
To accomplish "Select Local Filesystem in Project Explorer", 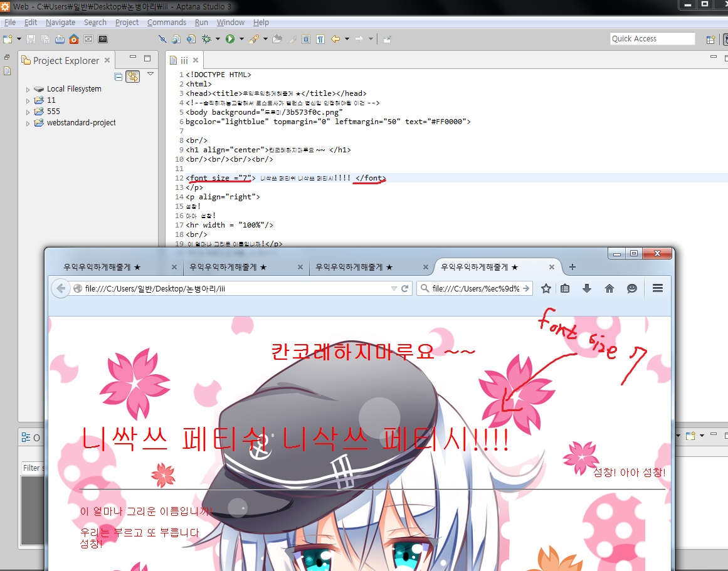I will [x=74, y=88].
